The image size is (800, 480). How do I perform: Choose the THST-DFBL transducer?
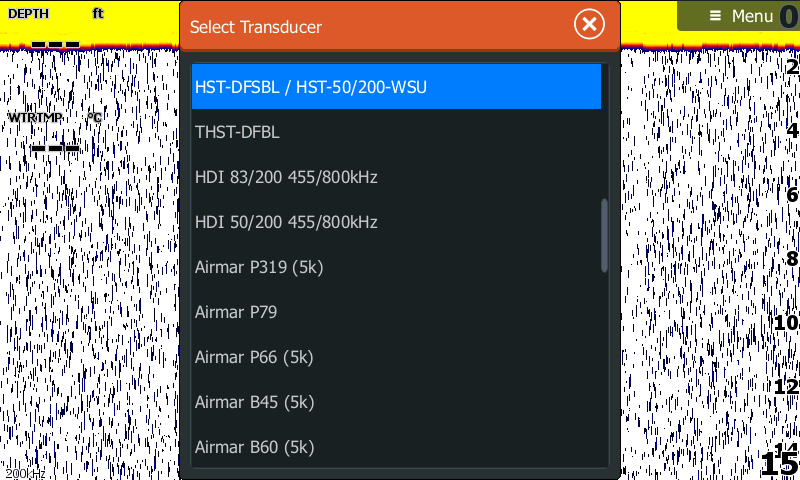click(x=396, y=132)
